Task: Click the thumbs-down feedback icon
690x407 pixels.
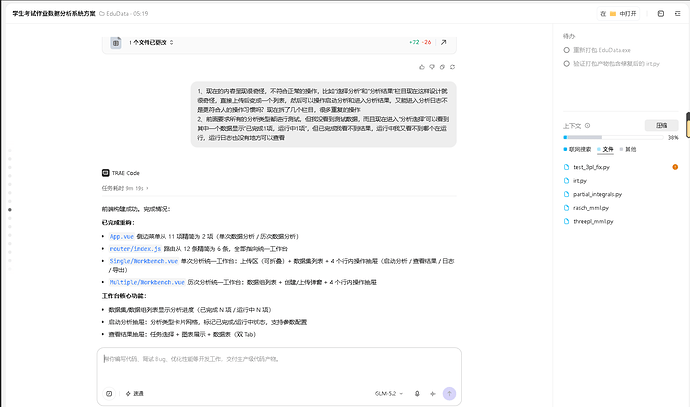Action: (432, 67)
